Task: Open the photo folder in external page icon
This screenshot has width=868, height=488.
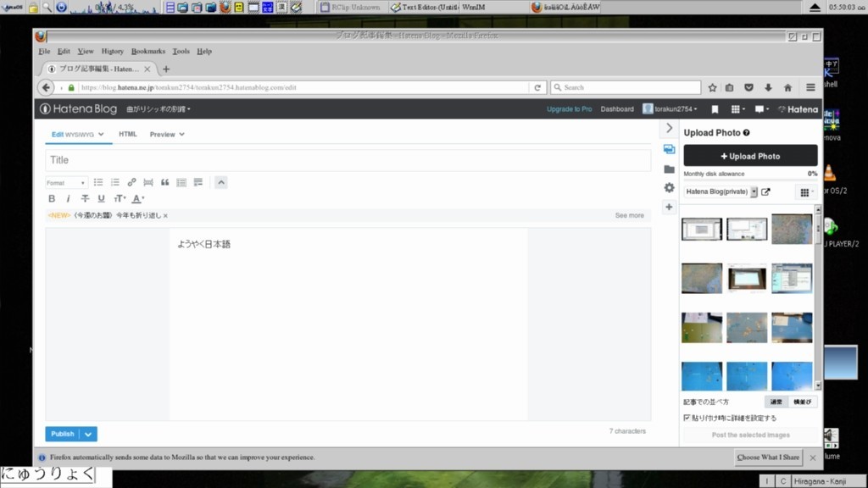Action: (x=765, y=192)
